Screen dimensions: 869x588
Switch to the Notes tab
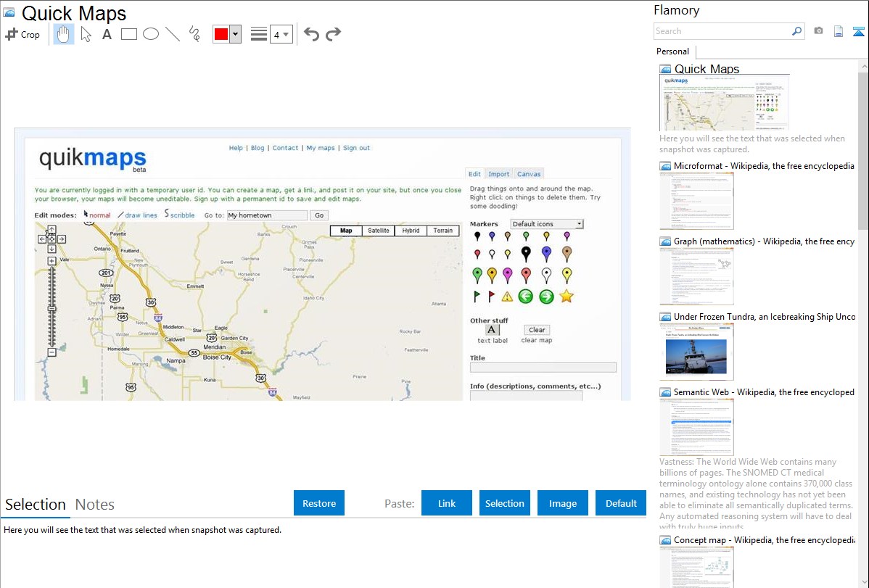(95, 505)
